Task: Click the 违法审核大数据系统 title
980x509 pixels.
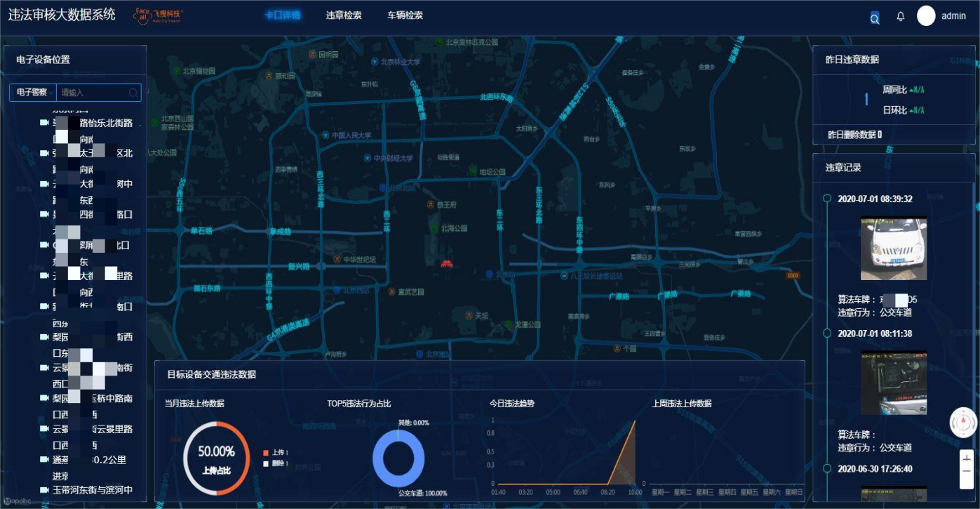Action: (62, 15)
